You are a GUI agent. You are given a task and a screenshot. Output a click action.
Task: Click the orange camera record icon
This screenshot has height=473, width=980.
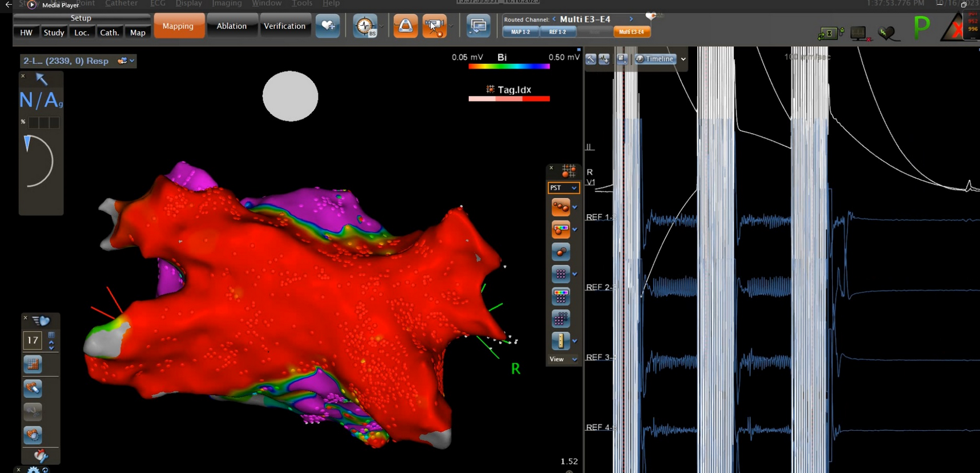point(434,26)
